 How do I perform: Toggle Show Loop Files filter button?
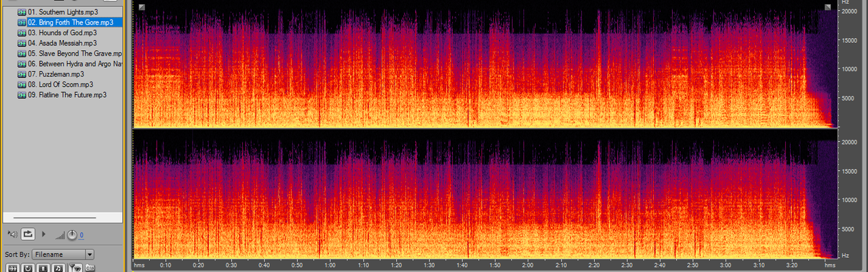28,269
